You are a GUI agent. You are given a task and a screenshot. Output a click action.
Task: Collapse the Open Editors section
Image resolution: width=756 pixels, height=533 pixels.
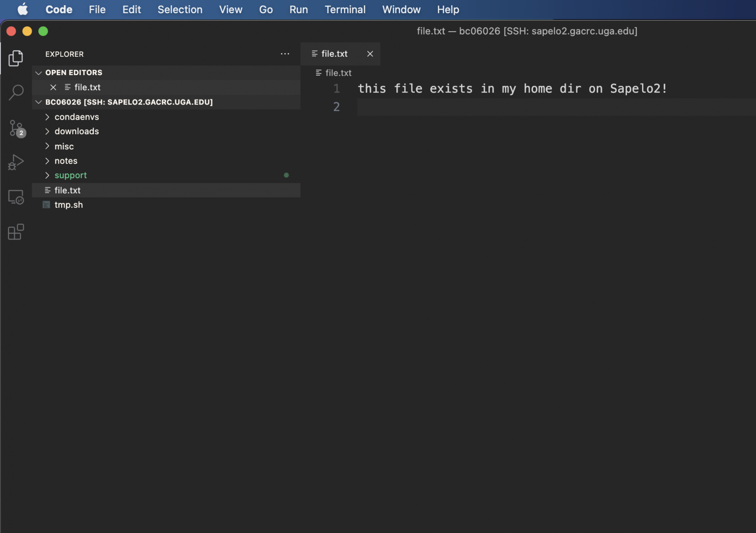point(39,72)
